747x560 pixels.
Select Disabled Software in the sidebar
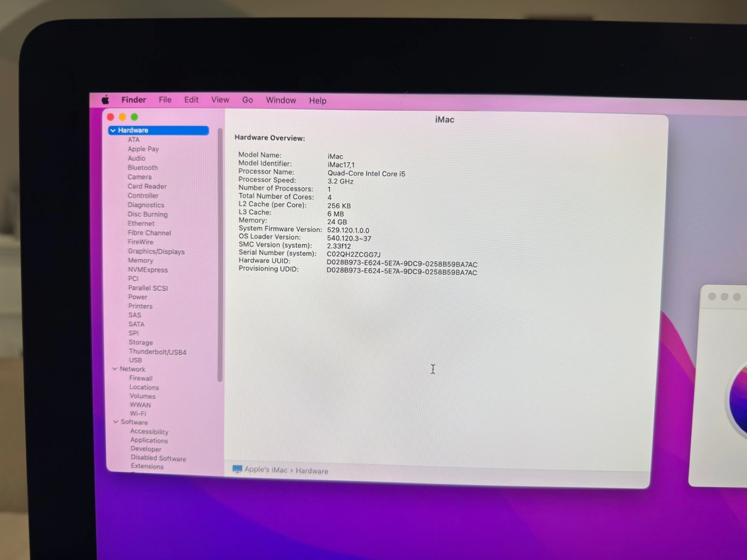(158, 458)
